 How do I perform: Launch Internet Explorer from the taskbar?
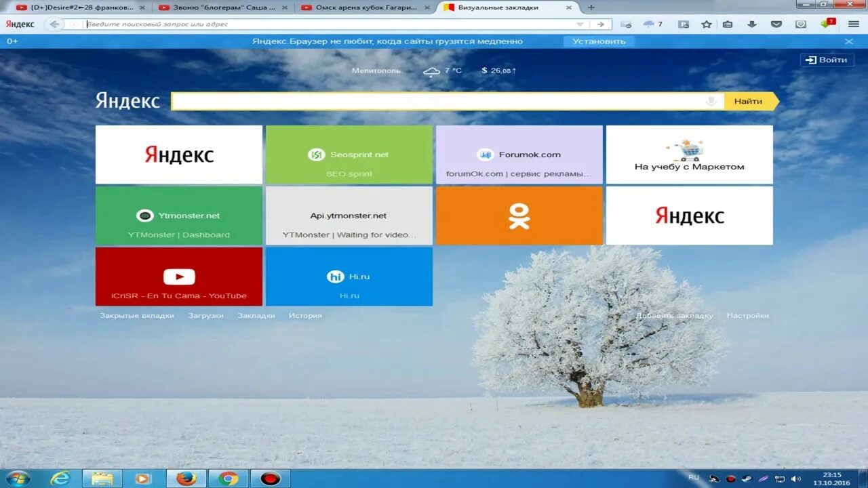tap(60, 479)
